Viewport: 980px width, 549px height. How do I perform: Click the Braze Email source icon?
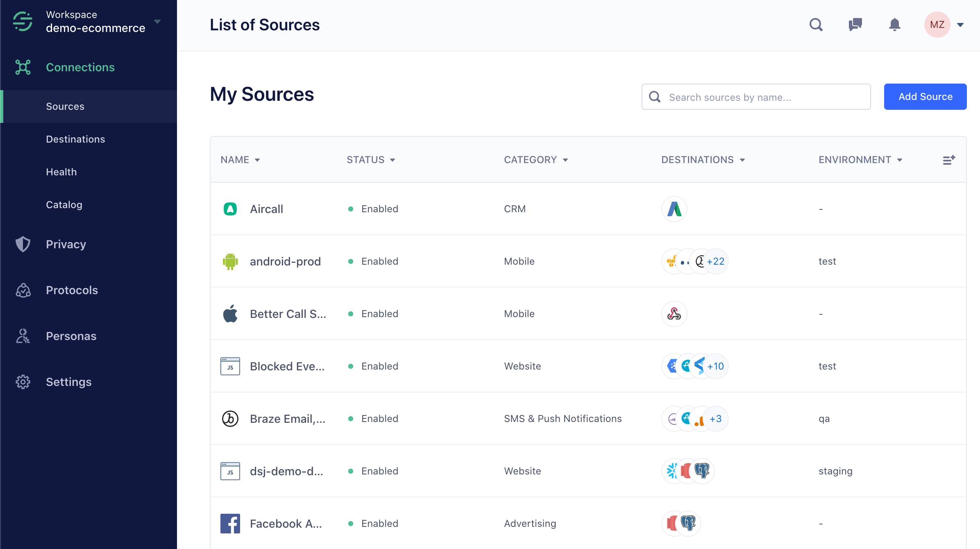(x=231, y=418)
